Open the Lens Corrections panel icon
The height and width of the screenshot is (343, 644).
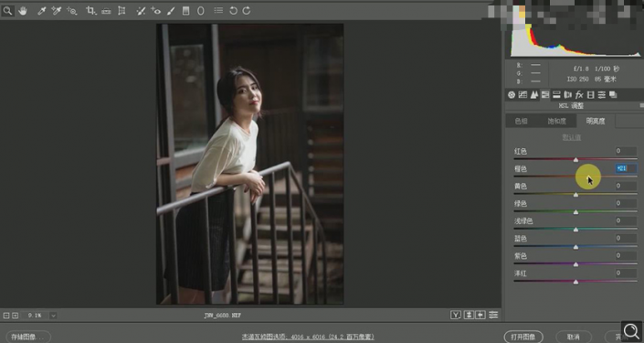[567, 94]
